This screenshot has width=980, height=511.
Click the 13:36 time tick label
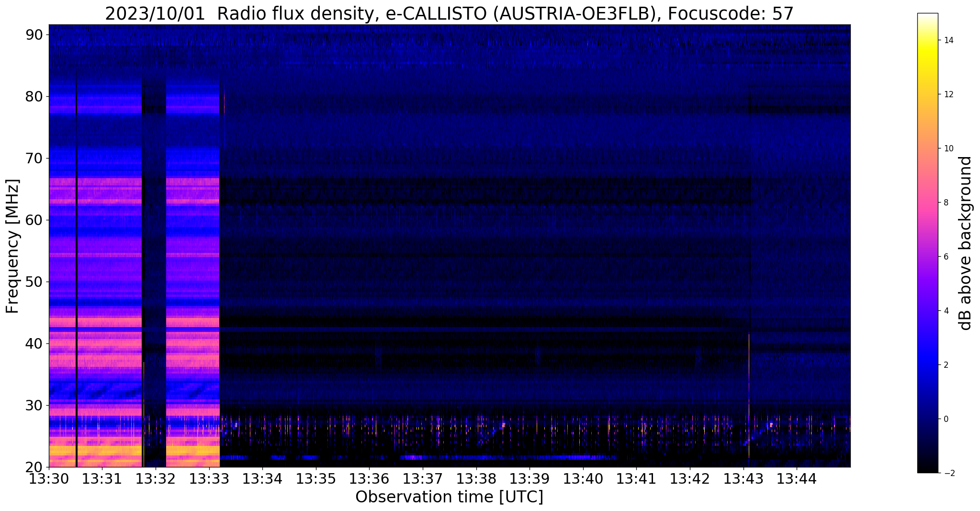(369, 478)
